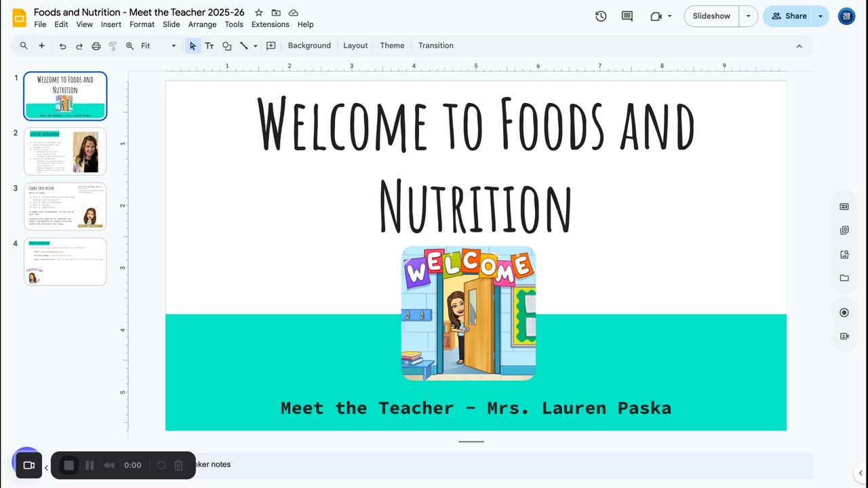Open the Edit menu

pyautogui.click(x=61, y=24)
